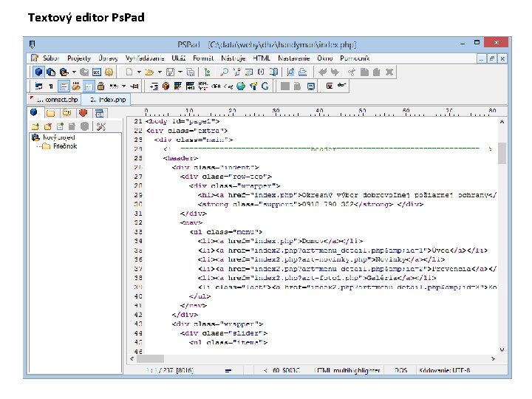
Task: Click the red square icon near toolbar end
Action: click(x=329, y=86)
